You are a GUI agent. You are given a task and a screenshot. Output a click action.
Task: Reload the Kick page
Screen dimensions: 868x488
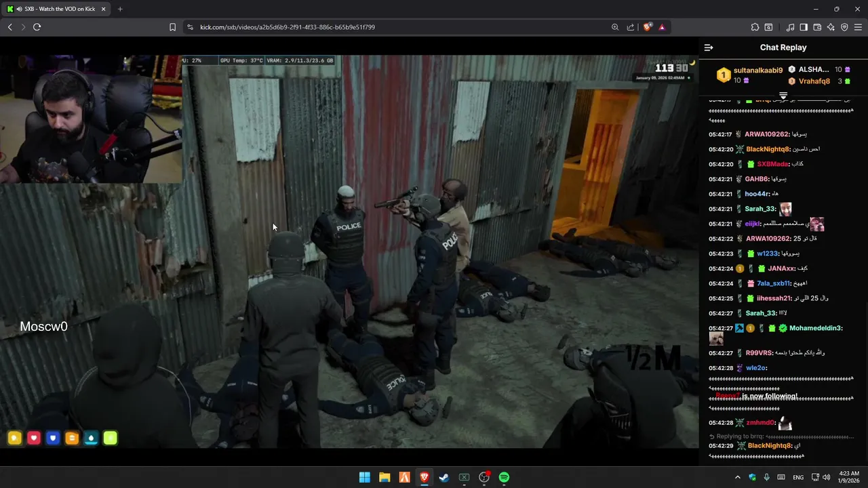pyautogui.click(x=37, y=27)
